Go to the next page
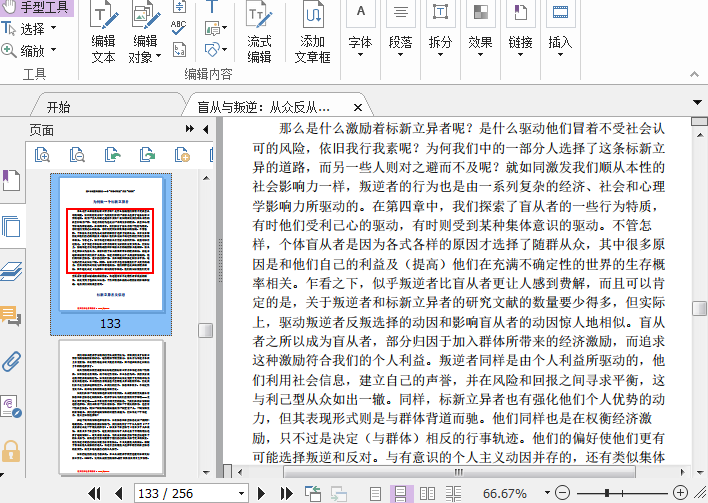This screenshot has width=708, height=503. click(261, 493)
